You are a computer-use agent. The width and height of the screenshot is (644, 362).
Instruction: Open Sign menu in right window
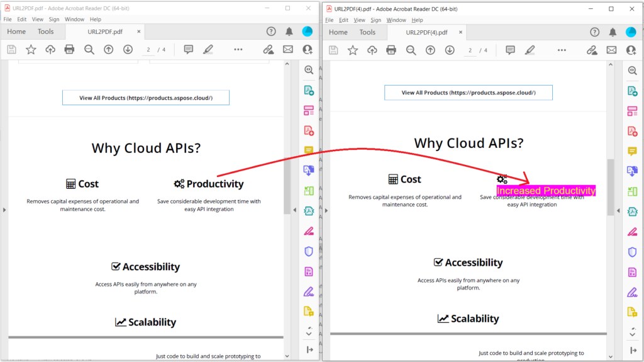[376, 20]
